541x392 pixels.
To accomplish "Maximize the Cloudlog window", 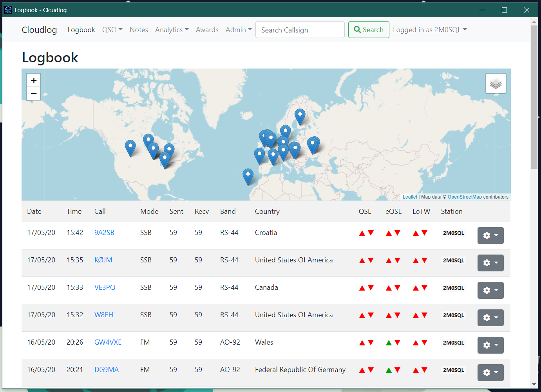I will (504, 10).
